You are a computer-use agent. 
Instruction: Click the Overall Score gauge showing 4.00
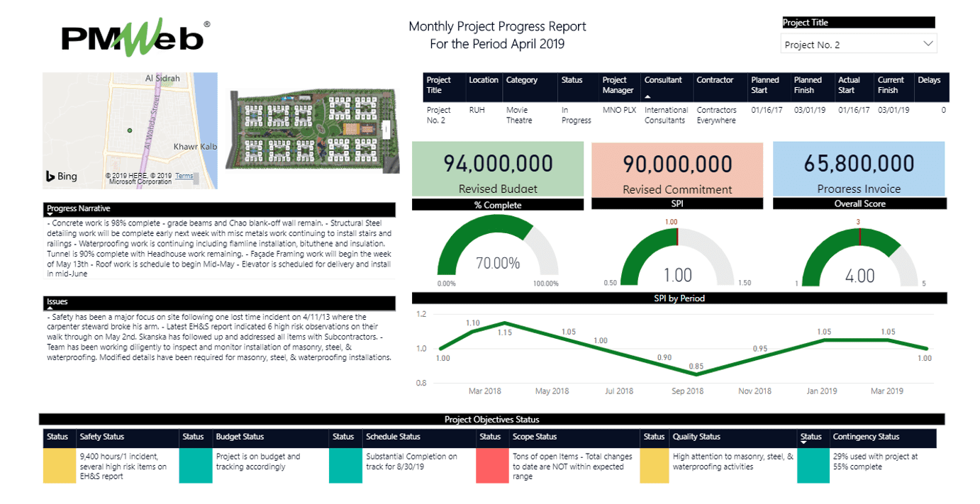[x=859, y=255]
